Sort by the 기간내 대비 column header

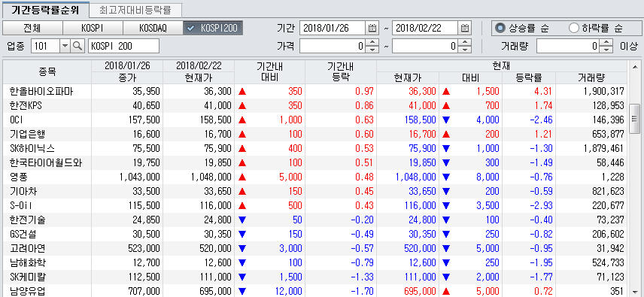270,71
